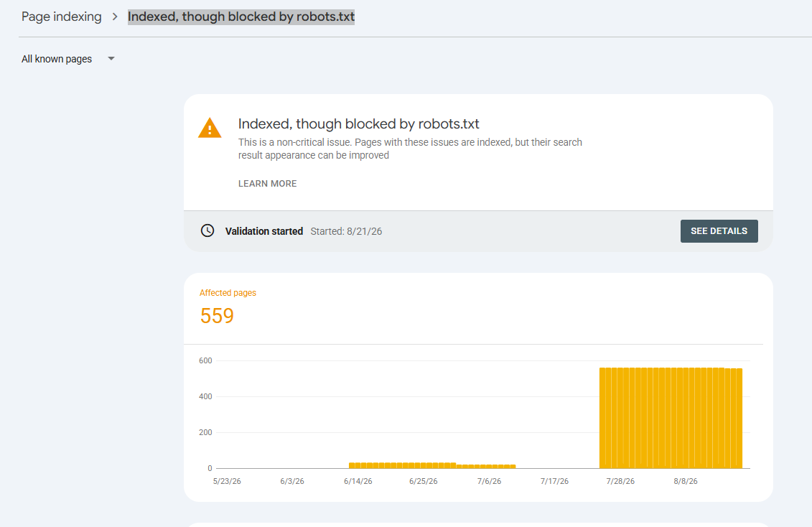Click the tall bar near 8/8/26
The image size is (812, 527).
pos(686,419)
